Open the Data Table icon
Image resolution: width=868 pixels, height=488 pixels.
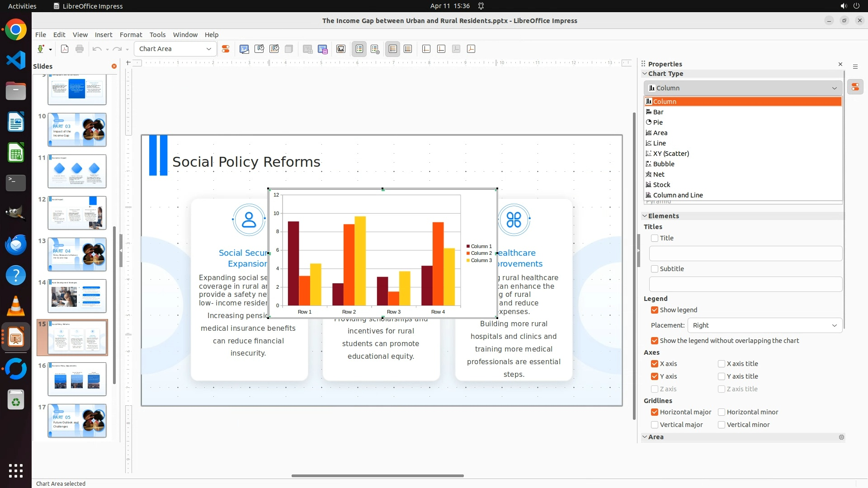[322, 49]
